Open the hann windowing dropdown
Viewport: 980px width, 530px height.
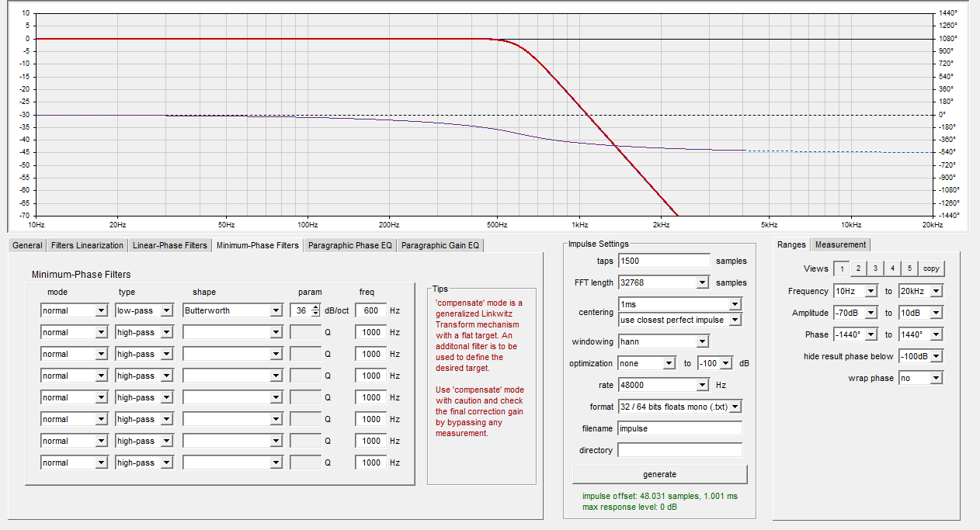pyautogui.click(x=664, y=341)
